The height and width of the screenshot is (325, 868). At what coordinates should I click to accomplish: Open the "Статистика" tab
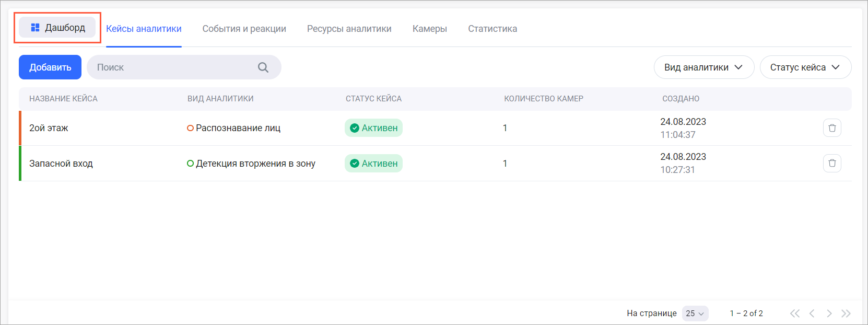tap(492, 29)
